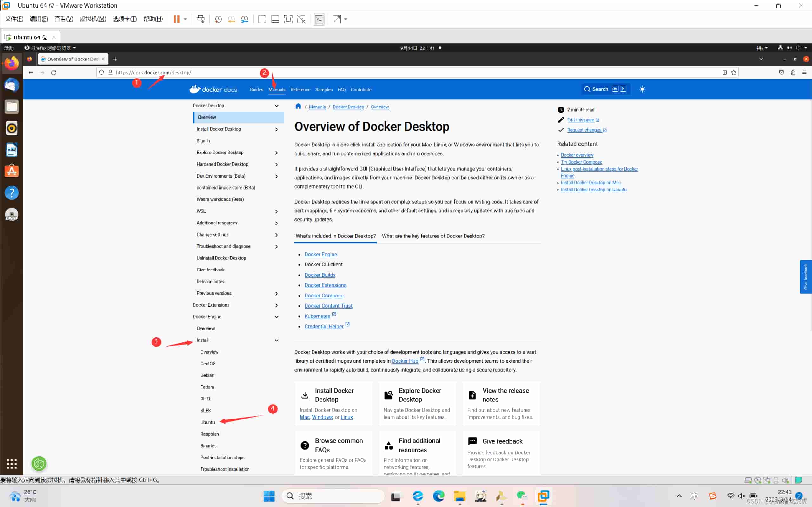The image size is (812, 507).
Task: Click the VMware pause virtual machine icon
Action: pos(176,19)
